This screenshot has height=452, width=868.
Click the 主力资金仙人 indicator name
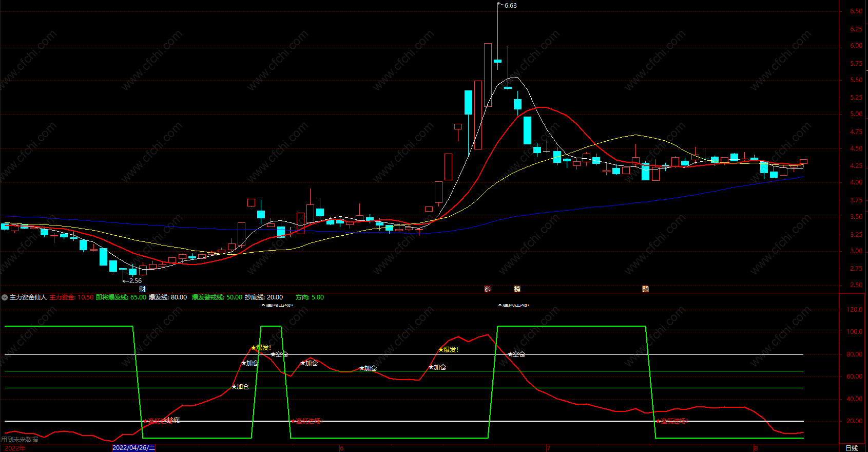click(28, 297)
